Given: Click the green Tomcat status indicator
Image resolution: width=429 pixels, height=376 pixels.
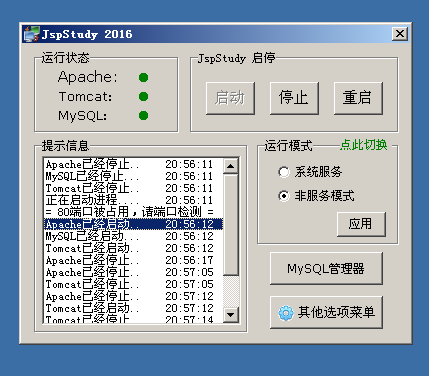Looking at the screenshot, I should (x=143, y=97).
